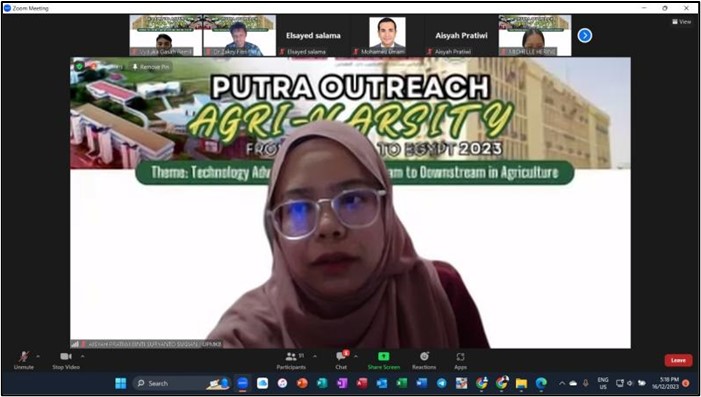Open the View layout menu

pyautogui.click(x=682, y=21)
